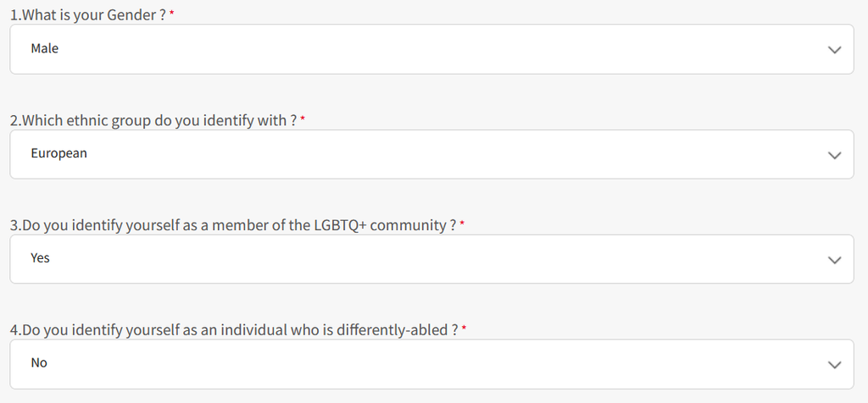Click the selected 'No' value text
Viewport: 868px width, 403px height.
click(x=39, y=363)
